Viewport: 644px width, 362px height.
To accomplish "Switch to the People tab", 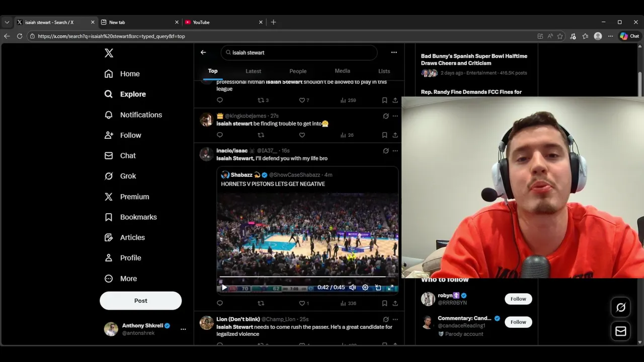I will click(298, 71).
